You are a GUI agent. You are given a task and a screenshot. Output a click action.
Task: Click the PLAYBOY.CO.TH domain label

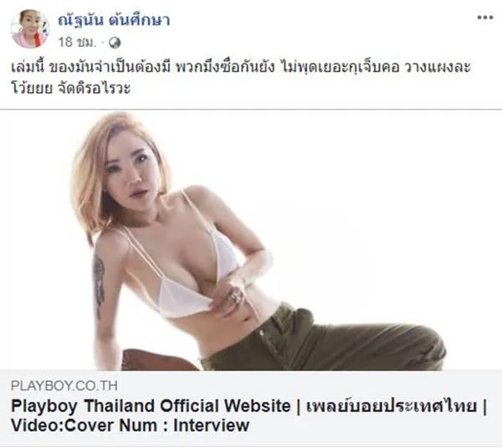(x=64, y=385)
